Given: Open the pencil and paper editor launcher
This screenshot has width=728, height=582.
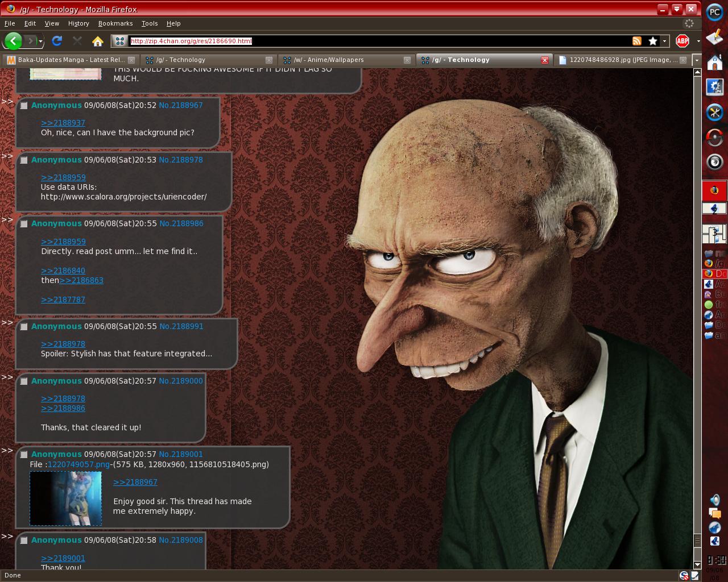Looking at the screenshot, I should tap(714, 37).
